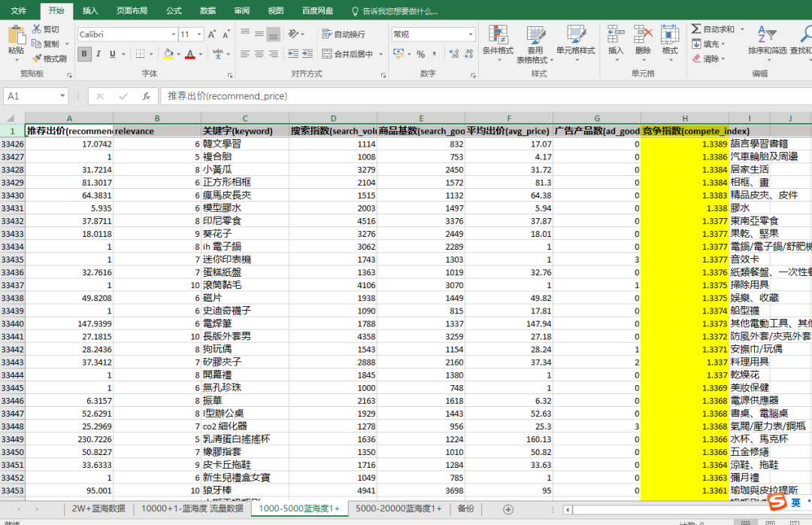Toggle italic formatting
Image resolution: width=812 pixels, height=525 pixels.
[x=99, y=54]
